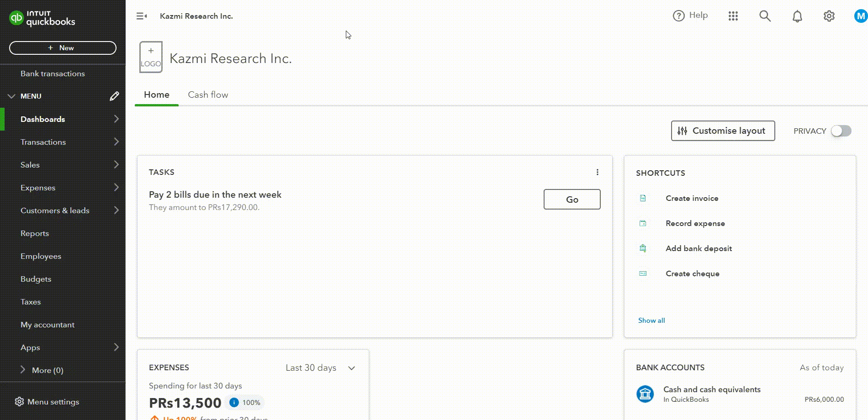This screenshot has height=420, width=868.
Task: Expand the Sales submenu arrow
Action: [x=116, y=165]
